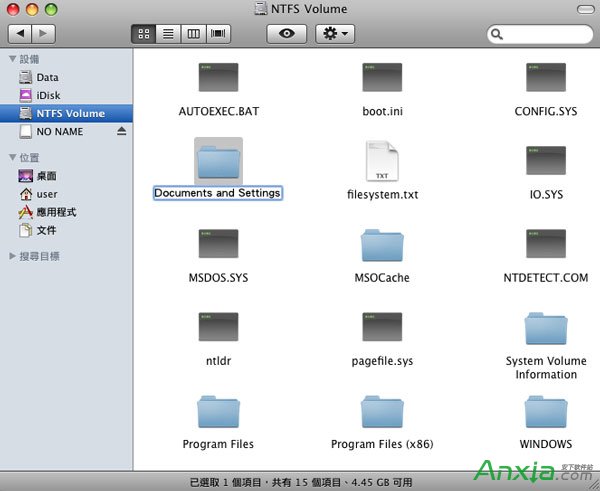Image resolution: width=600 pixels, height=491 pixels.
Task: Select iDisk in the sidebar
Action: pyautogui.click(x=48, y=95)
